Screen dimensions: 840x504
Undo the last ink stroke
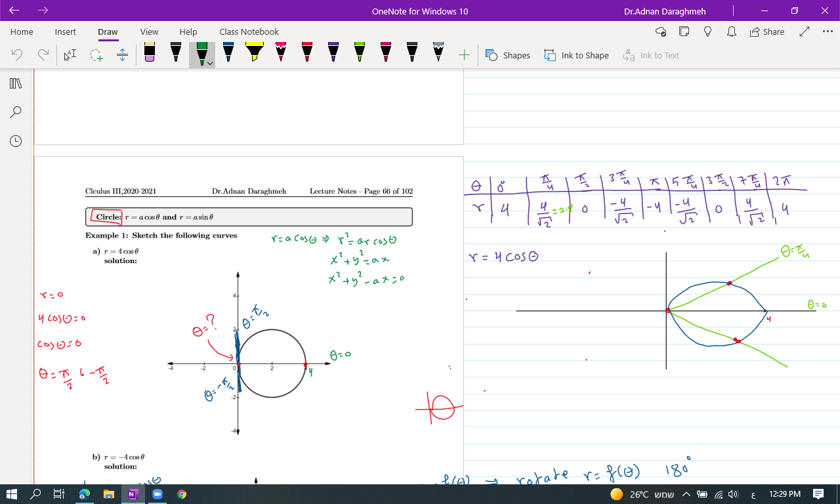click(x=17, y=55)
